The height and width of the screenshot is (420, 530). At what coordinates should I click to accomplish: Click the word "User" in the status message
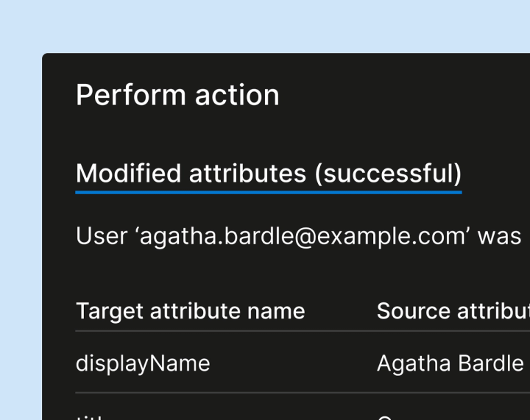pos(102,237)
